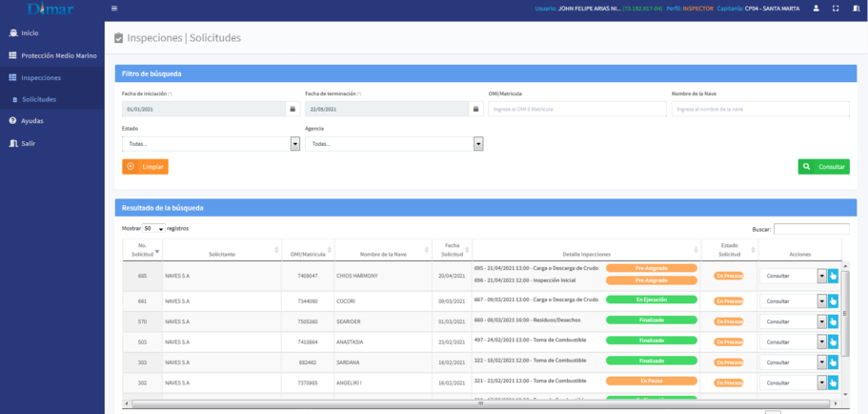
Task: Open the user profile icon in header
Action: (816, 9)
